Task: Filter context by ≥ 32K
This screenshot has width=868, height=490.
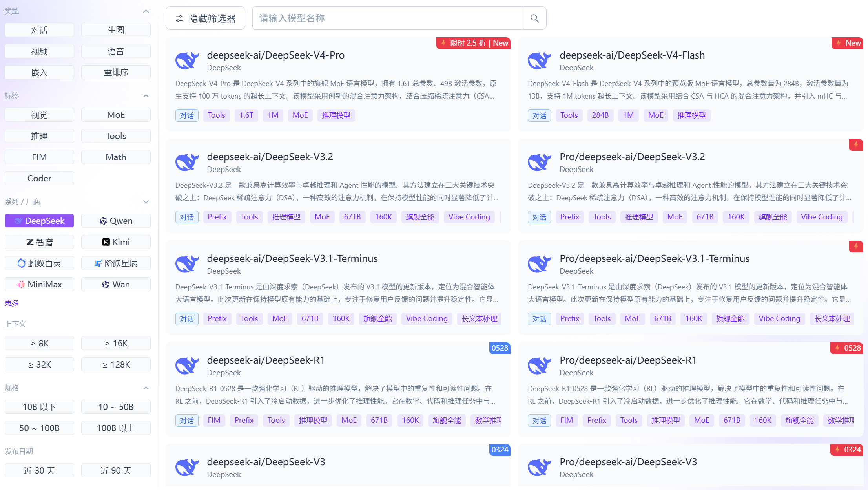Action: 39,364
